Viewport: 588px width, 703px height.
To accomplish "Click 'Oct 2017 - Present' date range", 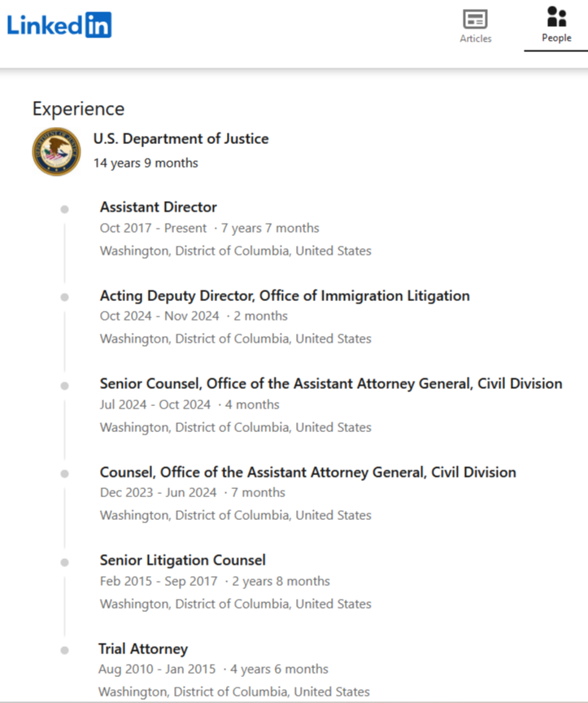I will coord(153,228).
